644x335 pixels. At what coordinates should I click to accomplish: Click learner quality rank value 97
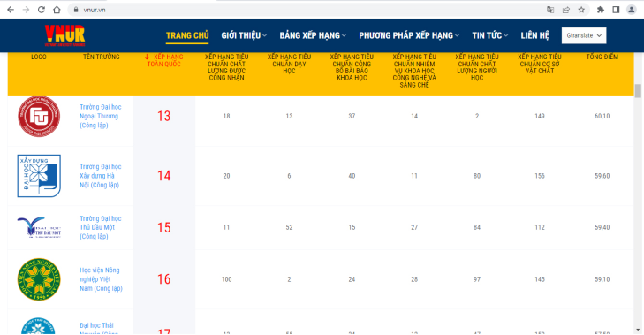[x=477, y=279]
